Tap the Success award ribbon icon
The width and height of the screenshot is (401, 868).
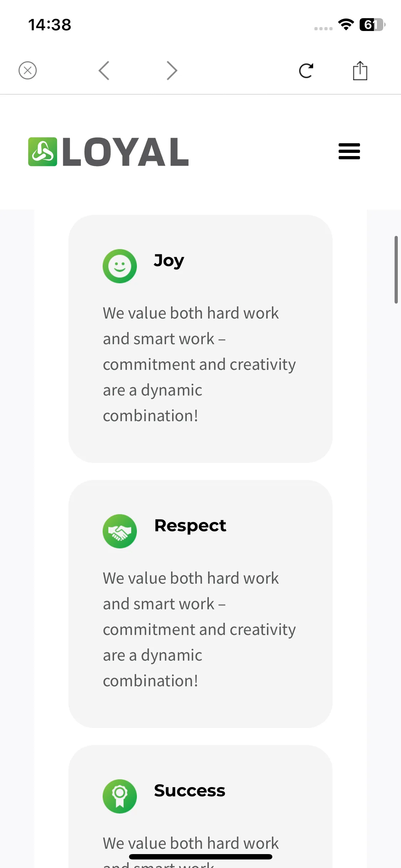coord(120,796)
